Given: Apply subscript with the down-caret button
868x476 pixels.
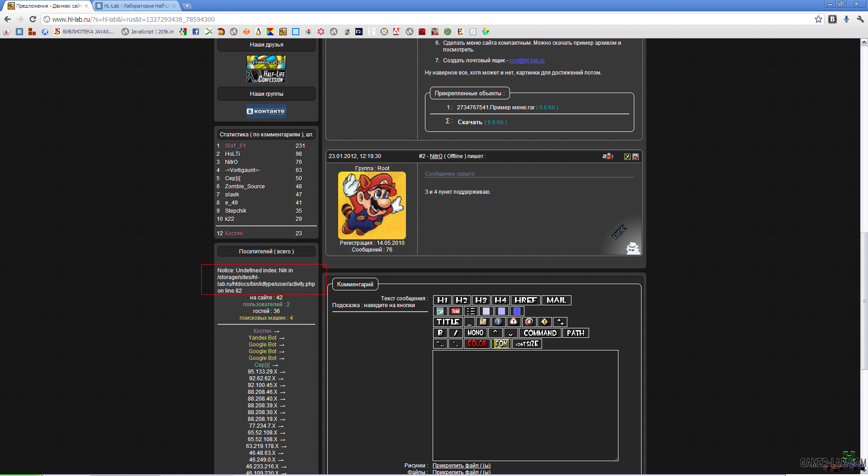Looking at the screenshot, I should pyautogui.click(x=510, y=333).
